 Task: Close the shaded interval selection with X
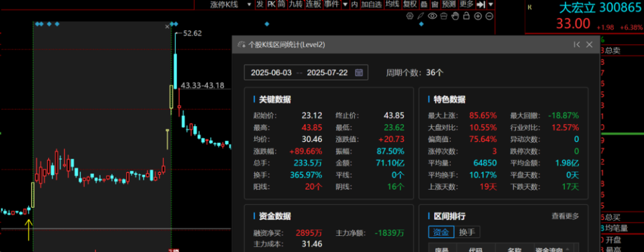pos(167,27)
